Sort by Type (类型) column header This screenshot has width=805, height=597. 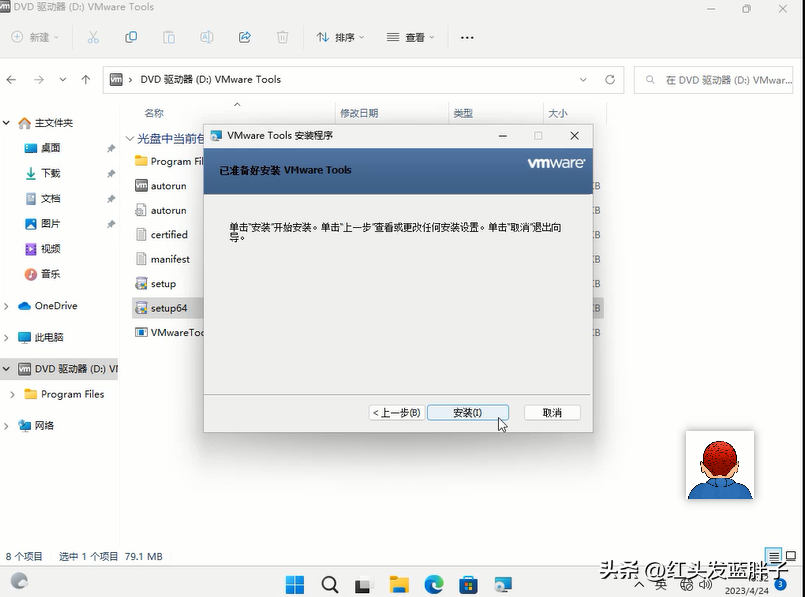tap(463, 113)
